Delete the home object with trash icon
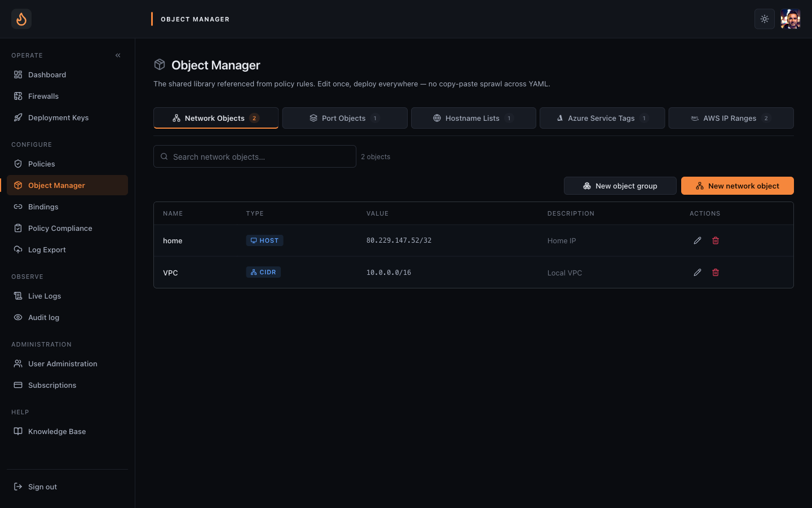Screen dimensions: 812x508 point(716,240)
